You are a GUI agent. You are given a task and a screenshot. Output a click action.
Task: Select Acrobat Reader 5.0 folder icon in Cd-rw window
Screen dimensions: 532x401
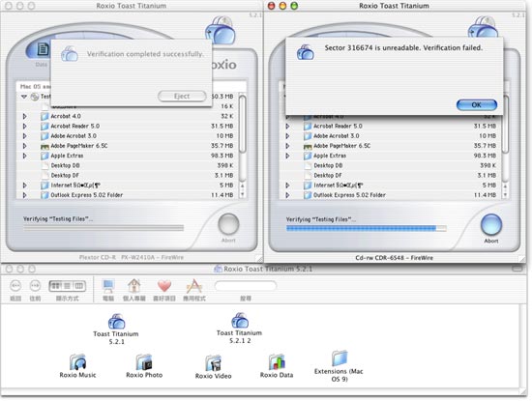[308, 126]
